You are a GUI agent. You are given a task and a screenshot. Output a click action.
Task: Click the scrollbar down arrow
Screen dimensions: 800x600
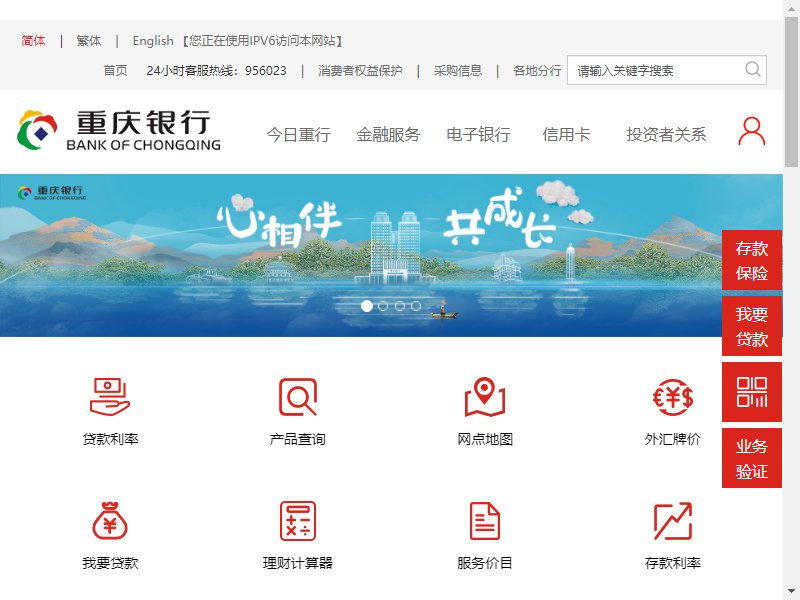pyautogui.click(x=791, y=593)
